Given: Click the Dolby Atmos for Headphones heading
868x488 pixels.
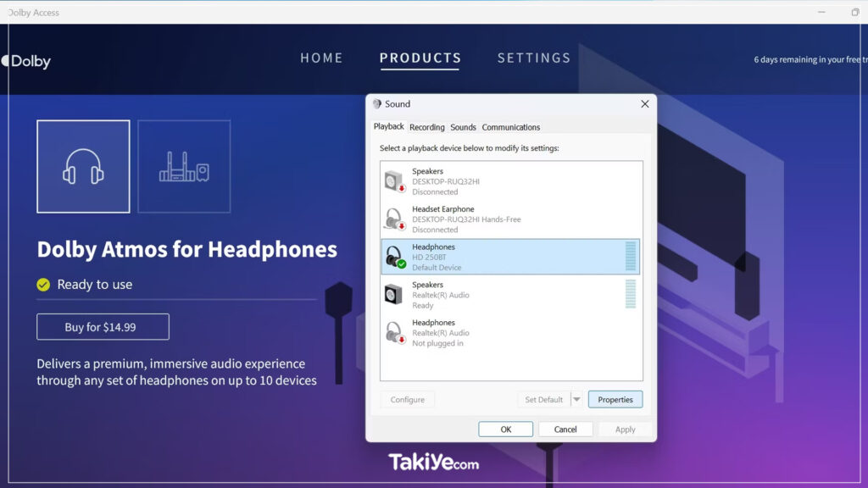Looking at the screenshot, I should click(187, 250).
